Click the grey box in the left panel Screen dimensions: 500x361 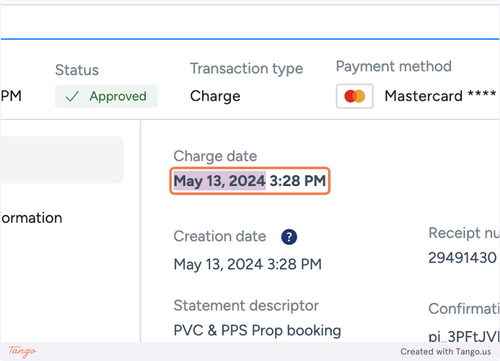[62, 160]
